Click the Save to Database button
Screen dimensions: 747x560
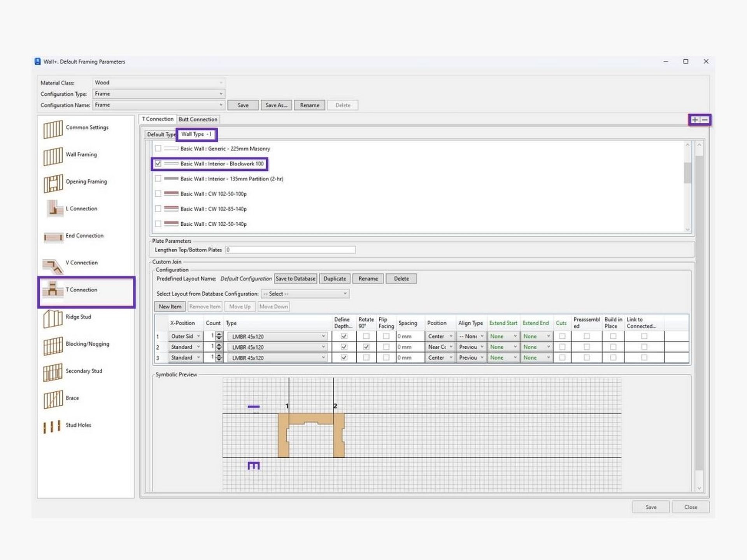point(296,278)
